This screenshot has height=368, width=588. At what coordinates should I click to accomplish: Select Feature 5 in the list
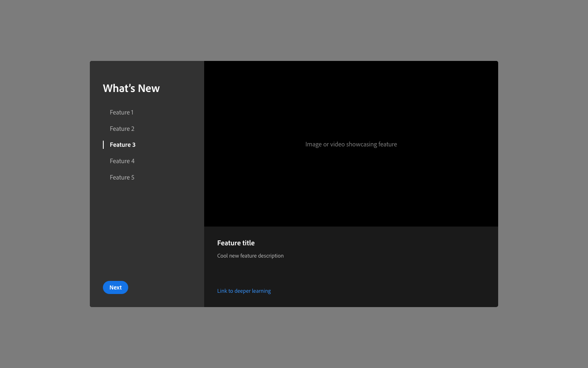point(122,177)
